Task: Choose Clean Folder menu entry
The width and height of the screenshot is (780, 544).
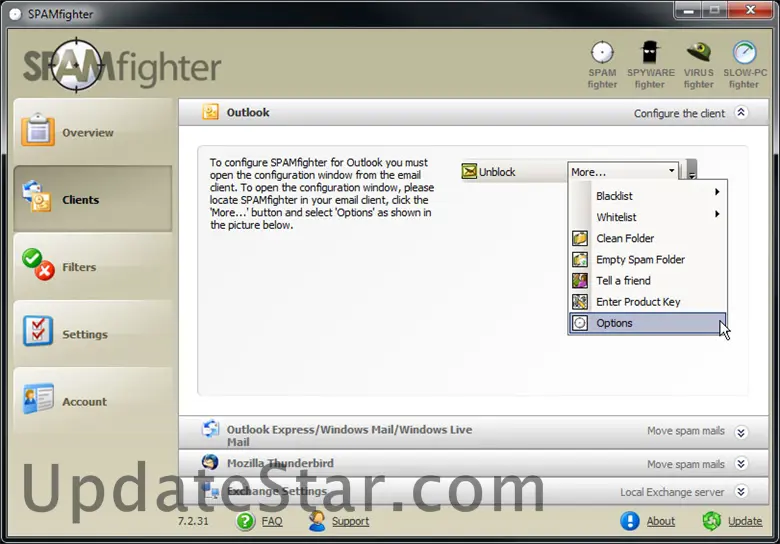Action: coord(647,238)
